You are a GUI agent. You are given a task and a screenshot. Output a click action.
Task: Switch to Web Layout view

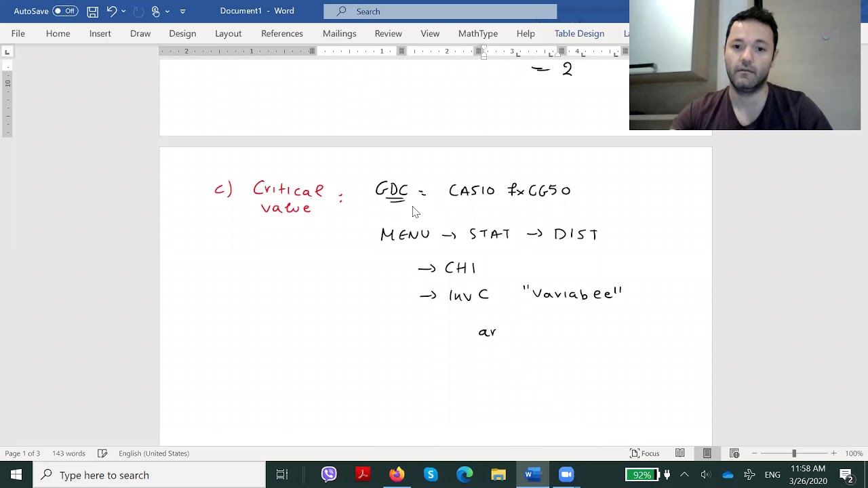734,453
